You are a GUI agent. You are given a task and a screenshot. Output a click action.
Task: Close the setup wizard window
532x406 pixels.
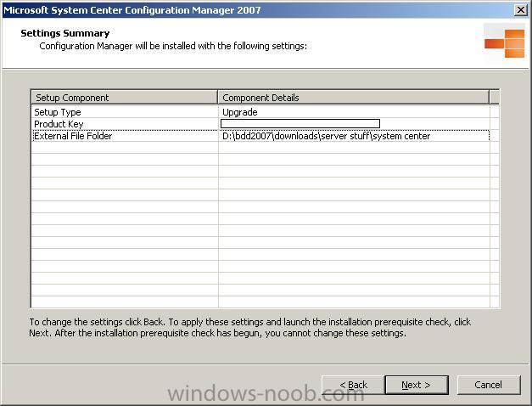click(520, 10)
